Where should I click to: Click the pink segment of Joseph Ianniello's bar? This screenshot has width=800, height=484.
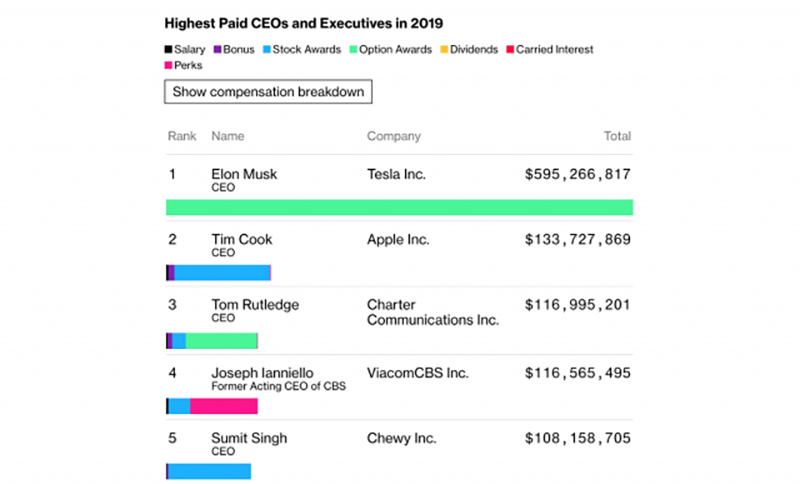pyautogui.click(x=223, y=406)
